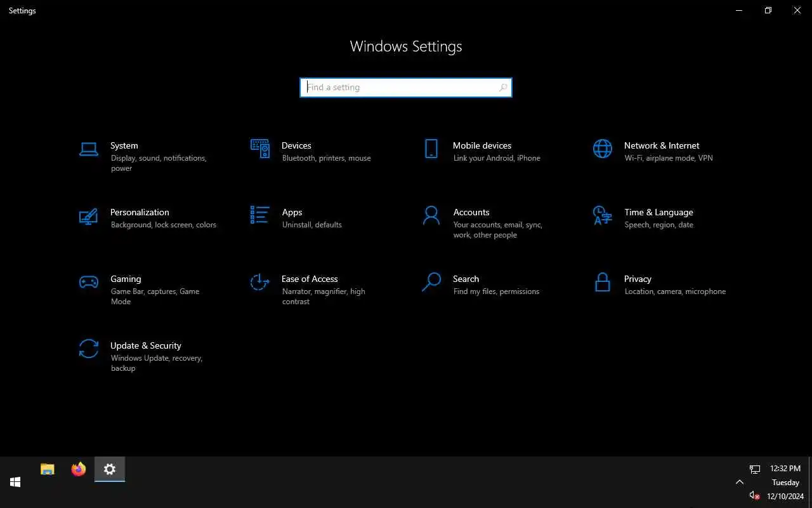Click 'Background, lock screen, colors' description
Image resolution: width=812 pixels, height=508 pixels.
click(164, 225)
